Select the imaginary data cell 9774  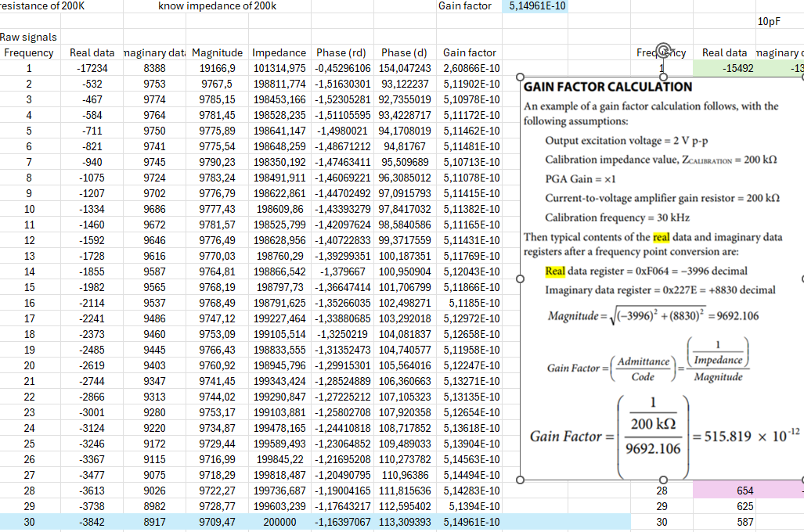coord(154,99)
